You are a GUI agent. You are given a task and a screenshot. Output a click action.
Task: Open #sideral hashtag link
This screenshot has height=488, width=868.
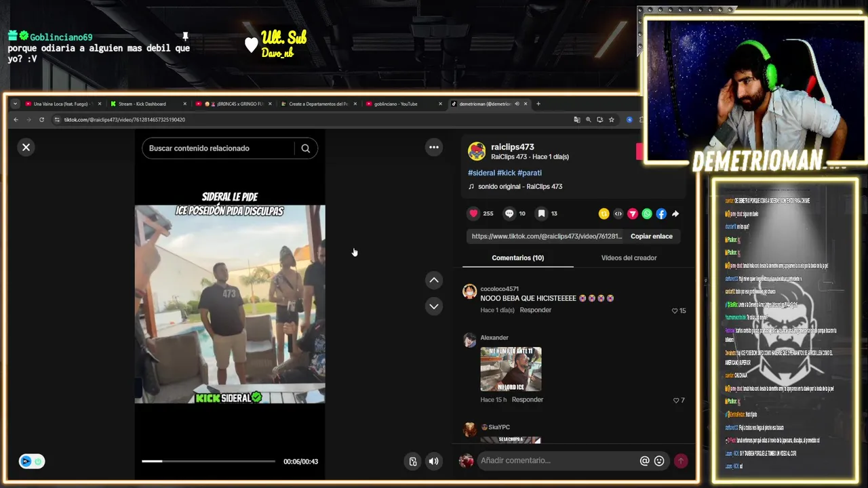[x=481, y=173]
